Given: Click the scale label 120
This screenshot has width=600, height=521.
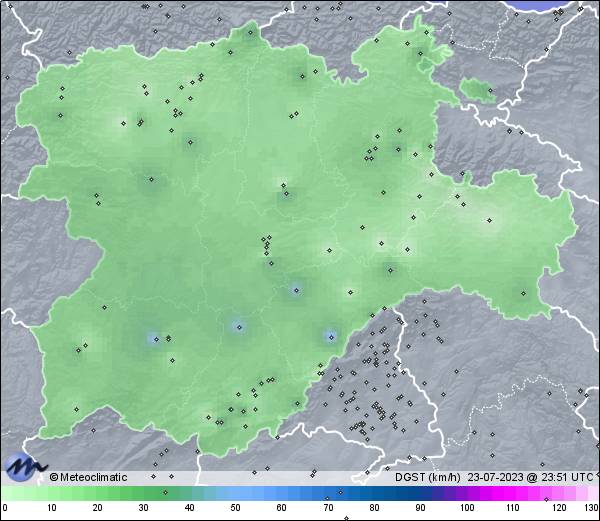Looking at the screenshot, I should pos(559,508).
